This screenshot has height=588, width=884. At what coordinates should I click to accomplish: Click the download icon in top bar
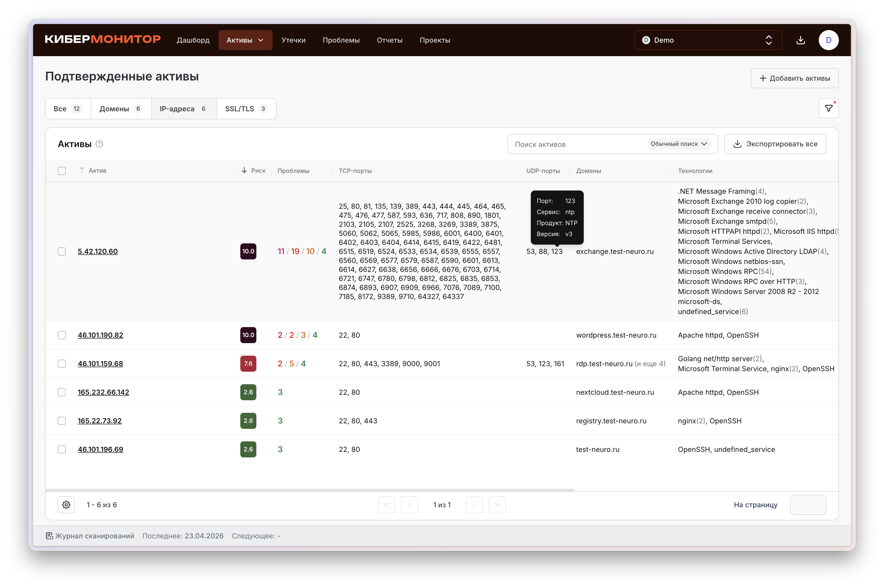coord(800,40)
